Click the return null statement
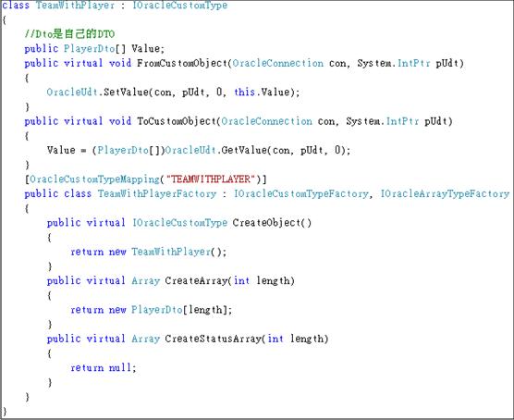The width and height of the screenshot is (514, 420). (x=103, y=367)
